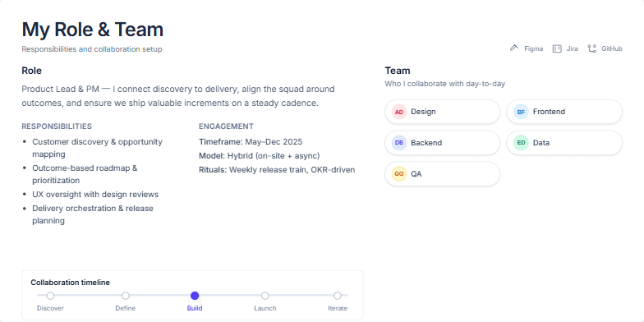Jump to the Iterate timeline marker
Screen dimensions: 644x322
[x=338, y=296]
